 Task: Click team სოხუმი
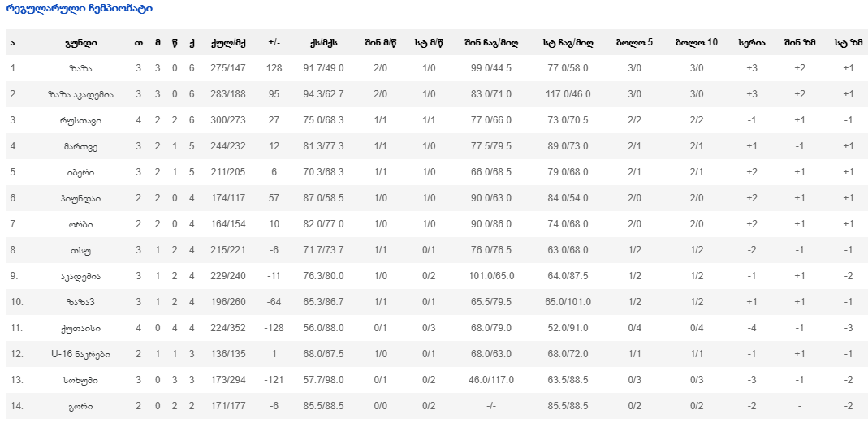click(x=81, y=380)
